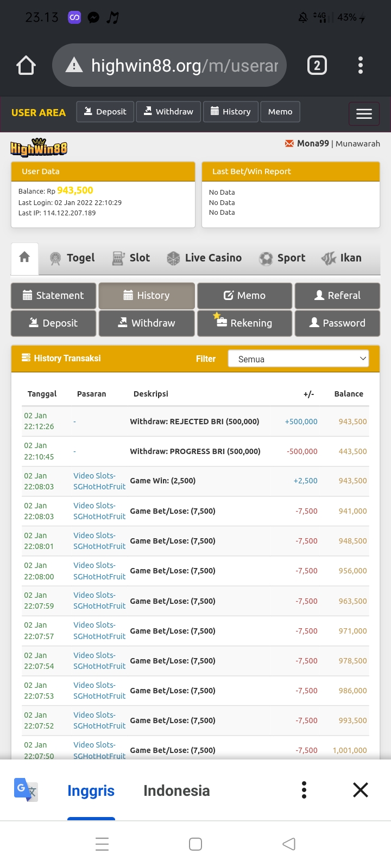Click Withdraw in the top user bar
The image size is (391, 868).
pyautogui.click(x=168, y=112)
